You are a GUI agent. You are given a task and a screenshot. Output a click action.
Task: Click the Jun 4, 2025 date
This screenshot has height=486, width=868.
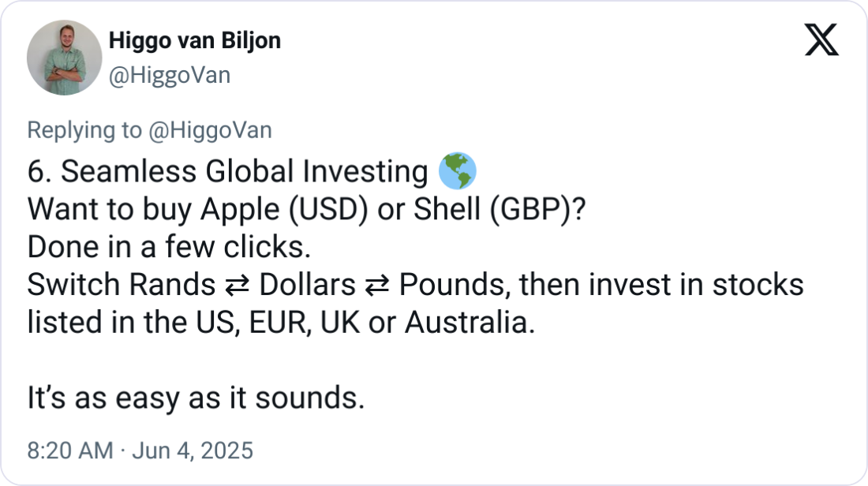[x=191, y=450]
